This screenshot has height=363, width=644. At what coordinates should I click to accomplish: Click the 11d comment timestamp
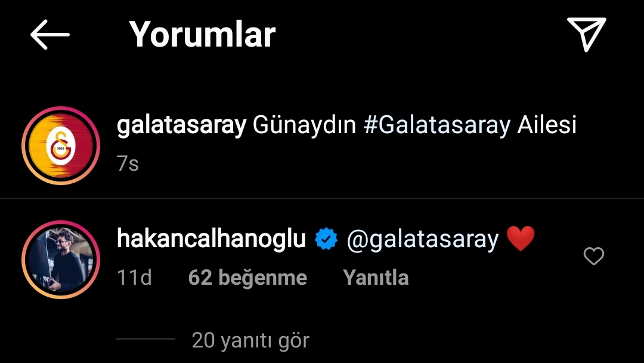pos(134,278)
